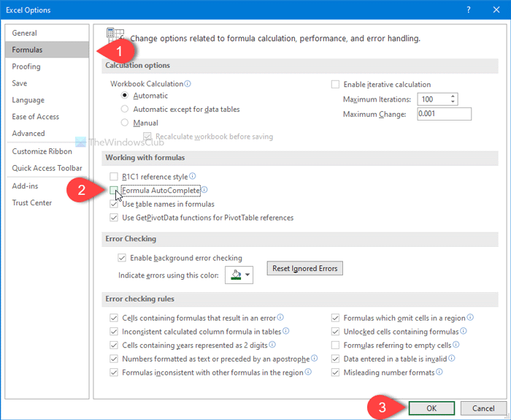Click the OK button

click(431, 408)
